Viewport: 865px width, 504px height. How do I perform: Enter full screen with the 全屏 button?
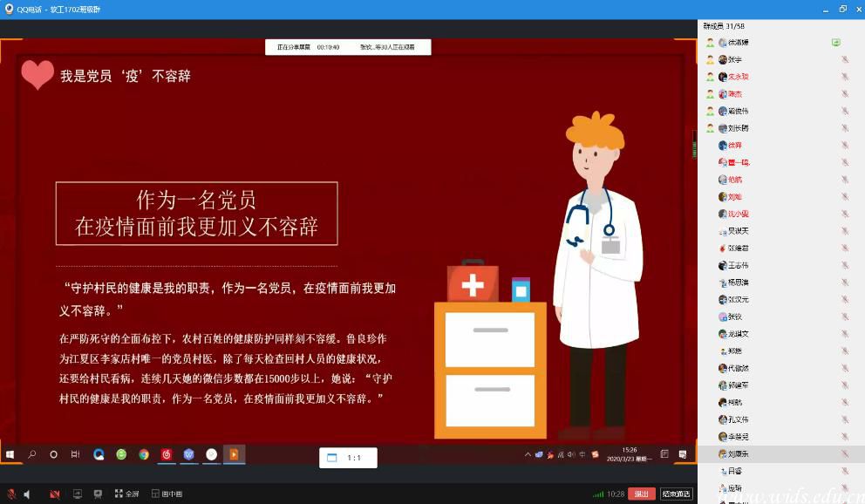pyautogui.click(x=126, y=494)
